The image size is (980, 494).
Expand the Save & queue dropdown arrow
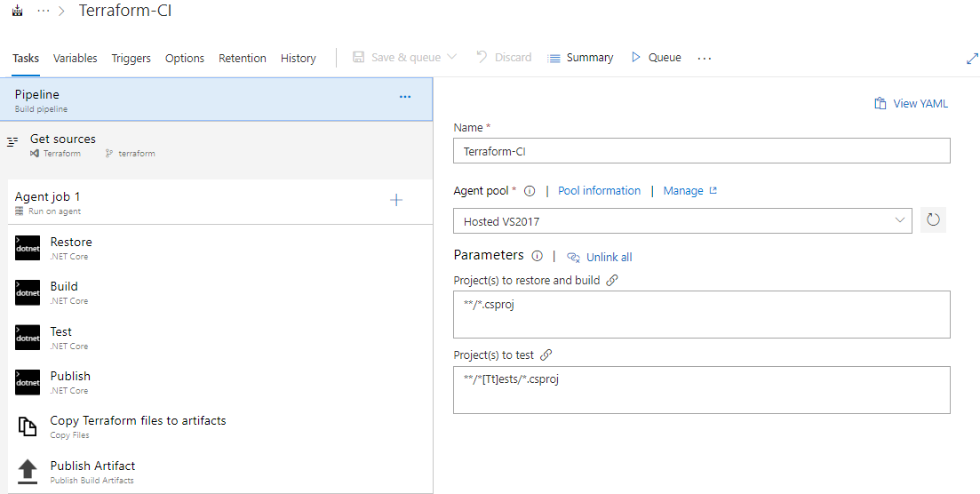click(452, 57)
